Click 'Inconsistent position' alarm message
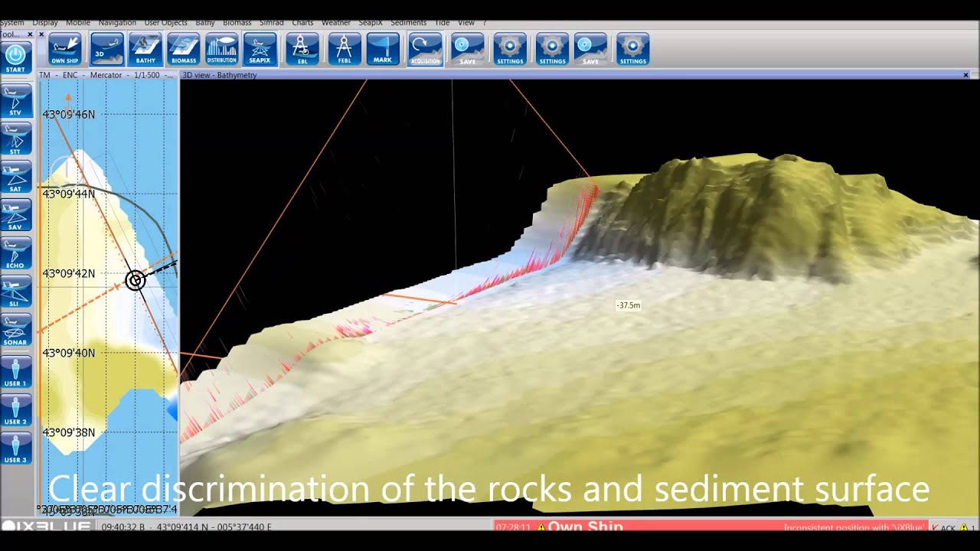The height and width of the screenshot is (551, 980). pos(854,527)
